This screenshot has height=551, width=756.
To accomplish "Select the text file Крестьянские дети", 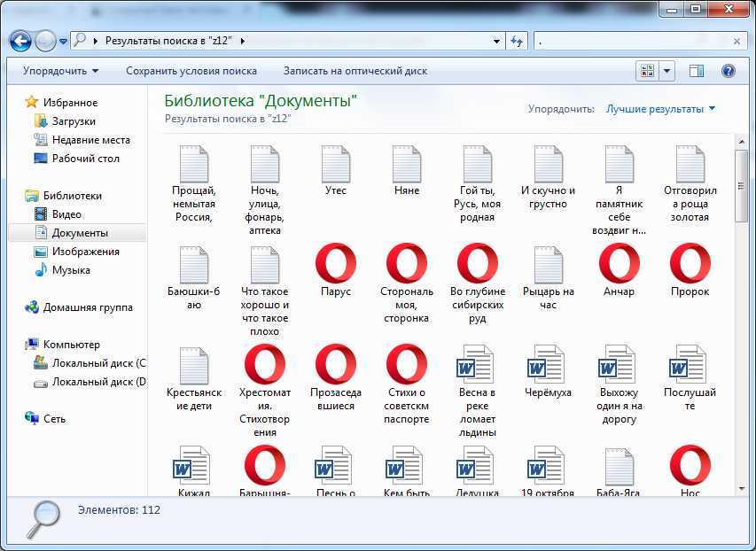I will coord(194,379).
